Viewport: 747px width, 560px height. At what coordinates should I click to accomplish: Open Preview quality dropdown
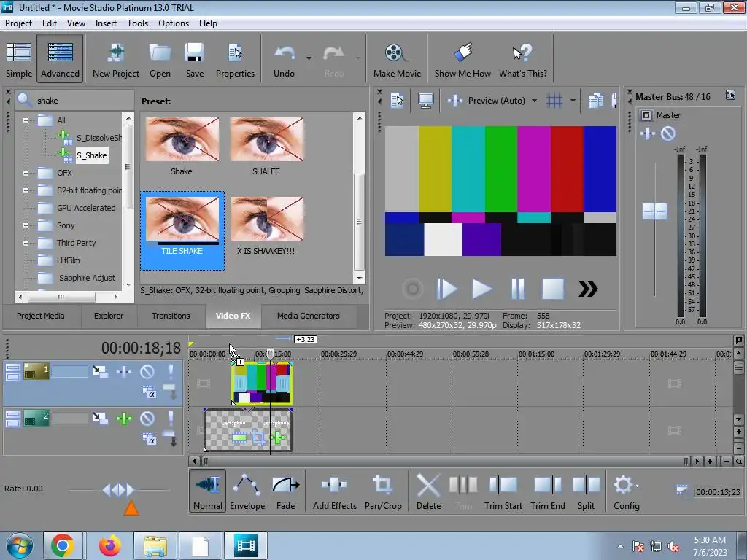coord(535,101)
